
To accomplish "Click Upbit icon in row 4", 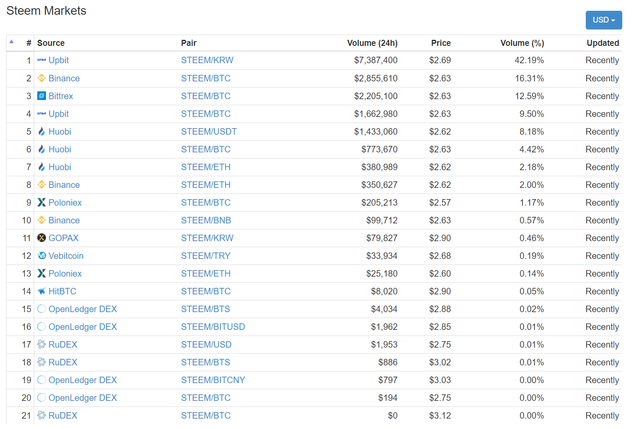I will tap(41, 113).
